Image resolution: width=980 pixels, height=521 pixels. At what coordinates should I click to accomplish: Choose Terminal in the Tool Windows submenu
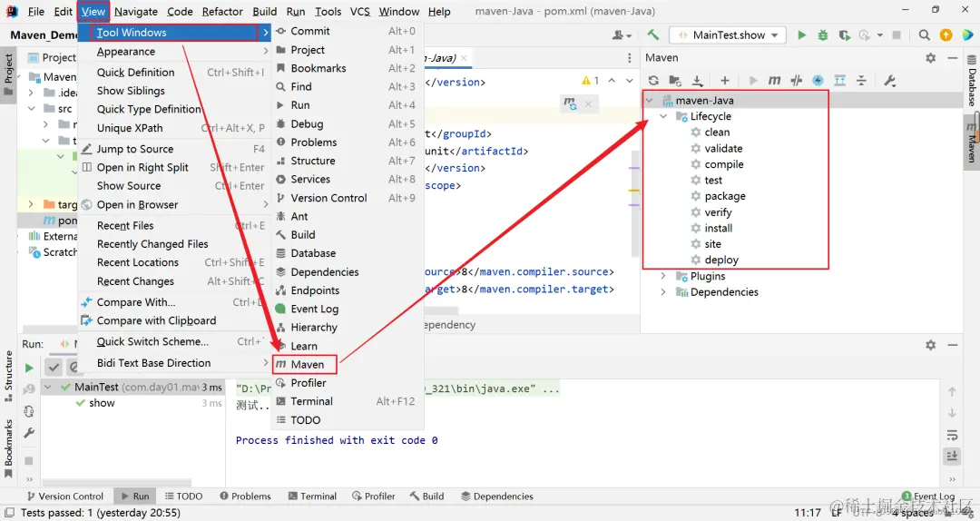pyautogui.click(x=348, y=401)
